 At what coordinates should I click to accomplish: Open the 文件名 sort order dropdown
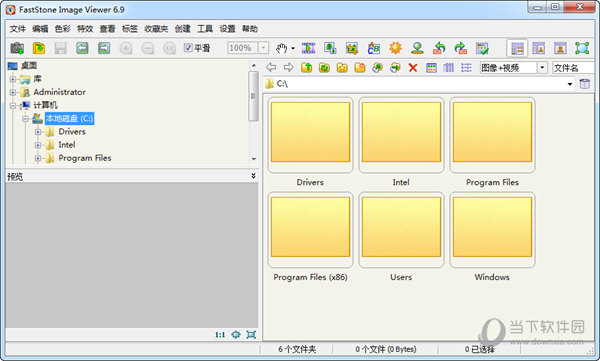coord(573,68)
